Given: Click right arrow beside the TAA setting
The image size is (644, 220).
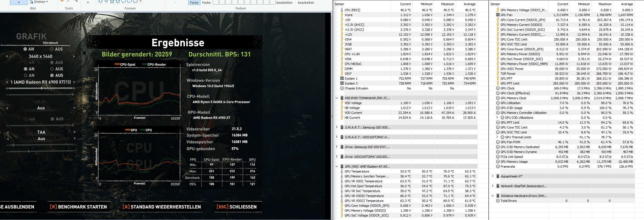Looking at the screenshot, I should 74,132.
